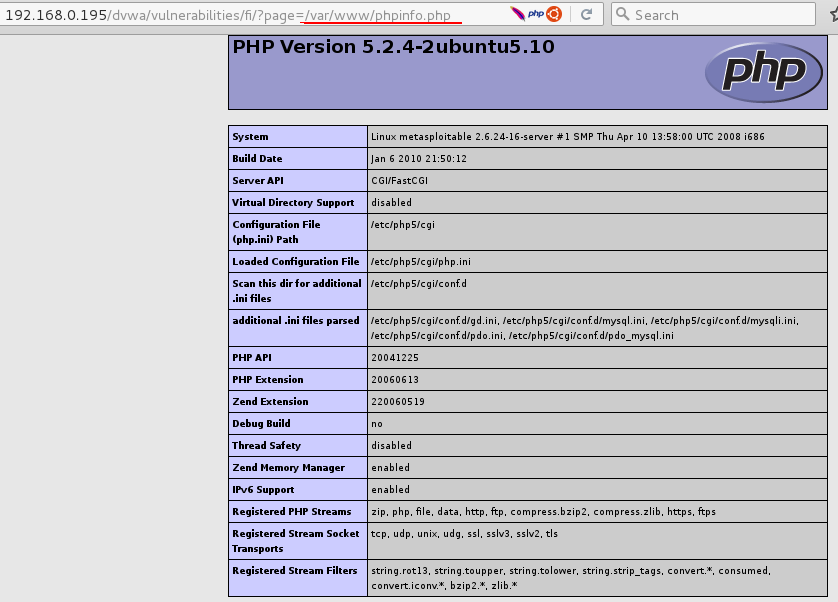Click the 'CGI/FastCGI' value
The width and height of the screenshot is (838, 602).
[399, 181]
